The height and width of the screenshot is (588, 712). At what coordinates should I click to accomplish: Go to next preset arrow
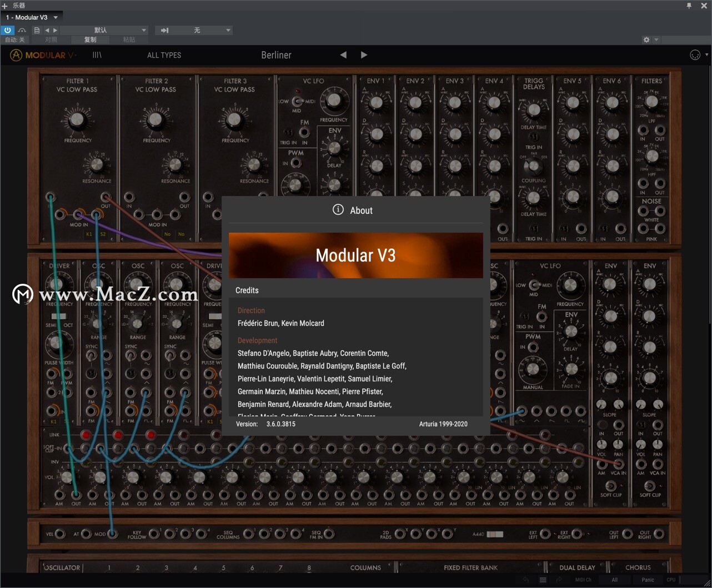364,55
